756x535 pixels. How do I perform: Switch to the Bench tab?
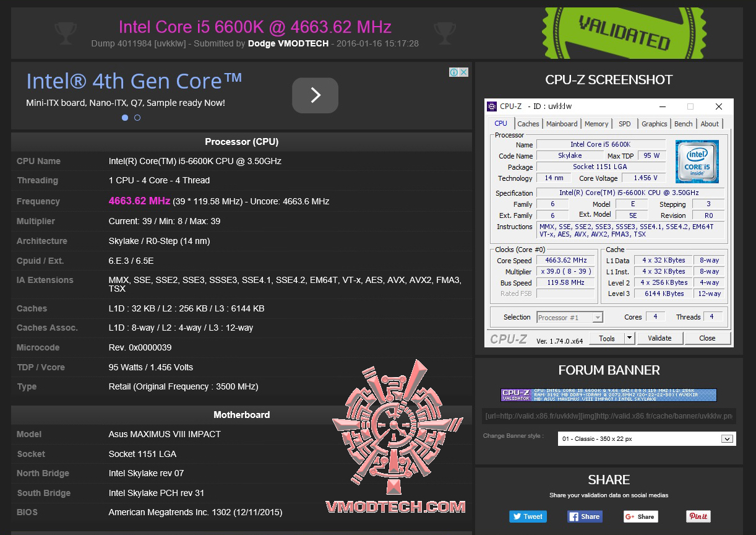pos(684,124)
